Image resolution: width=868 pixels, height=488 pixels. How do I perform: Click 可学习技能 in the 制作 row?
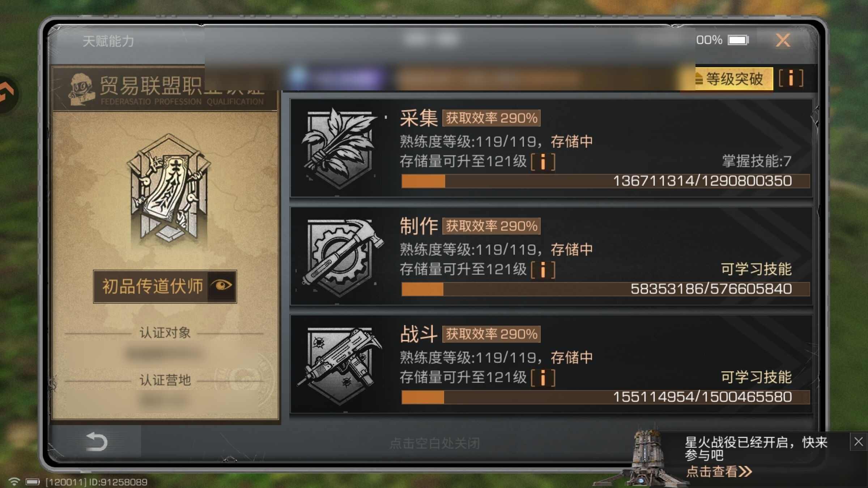756,269
